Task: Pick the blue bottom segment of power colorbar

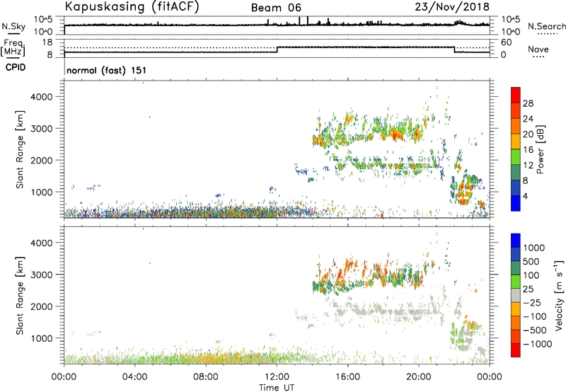Action: pyautogui.click(x=516, y=203)
